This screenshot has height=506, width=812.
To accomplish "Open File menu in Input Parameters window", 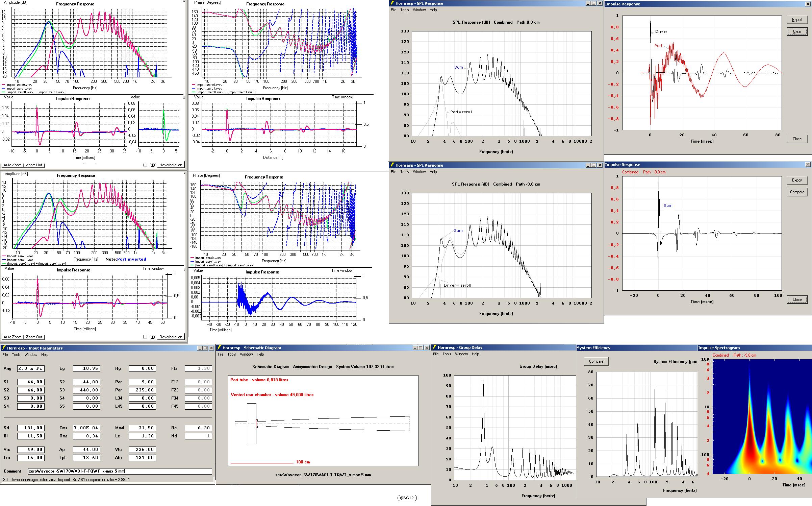I will point(5,355).
